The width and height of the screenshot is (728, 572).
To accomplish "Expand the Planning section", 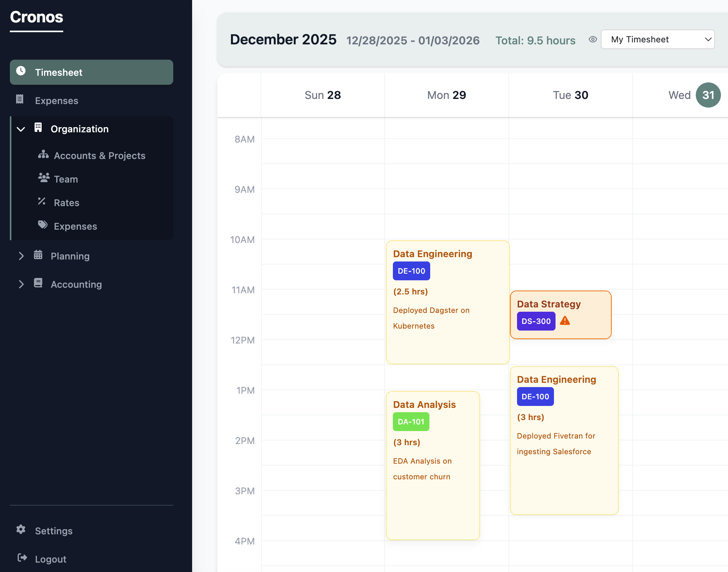I will click(22, 256).
